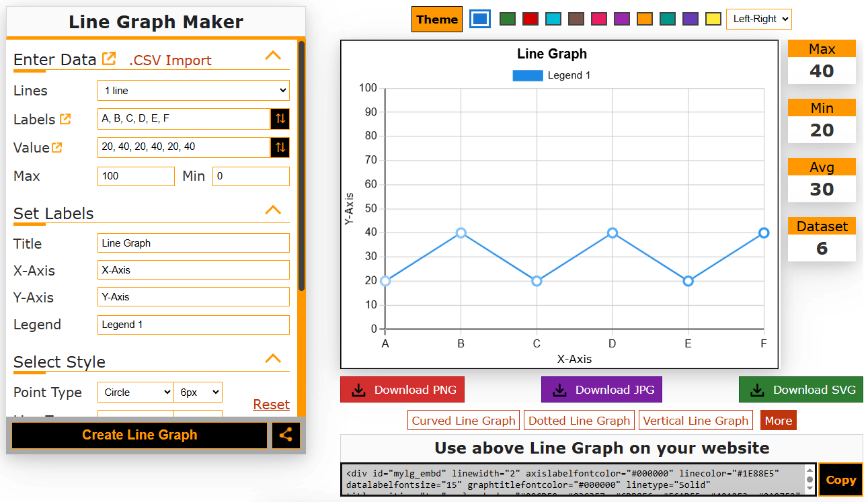Click the swap icon next to Labels field
868x502 pixels.
pyautogui.click(x=280, y=119)
